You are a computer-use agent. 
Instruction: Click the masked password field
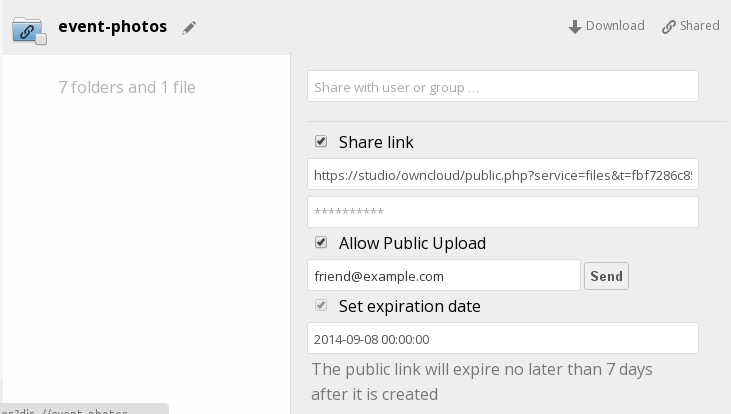click(x=502, y=211)
